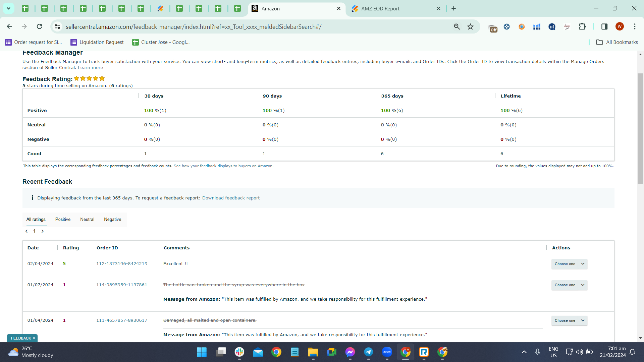Click the scrollbar down arrow
This screenshot has height=362, width=644.
coord(640,338)
